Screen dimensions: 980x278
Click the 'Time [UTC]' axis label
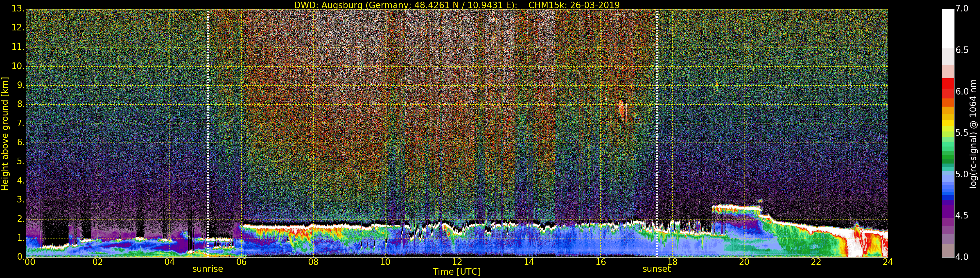pyautogui.click(x=457, y=271)
